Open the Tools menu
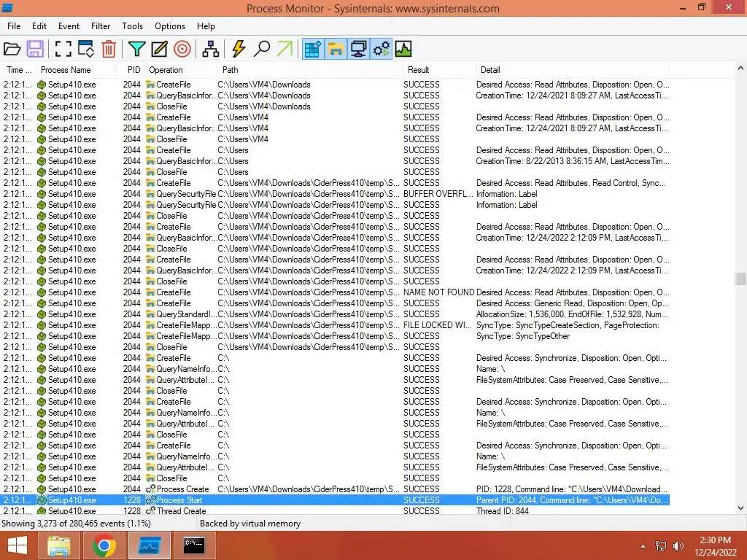747x560 pixels. tap(132, 26)
